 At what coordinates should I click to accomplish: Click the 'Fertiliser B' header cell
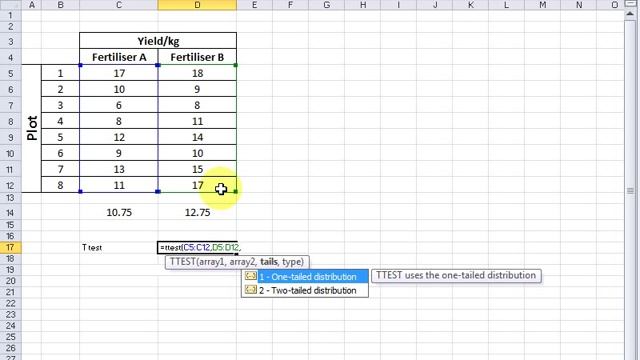(x=197, y=57)
